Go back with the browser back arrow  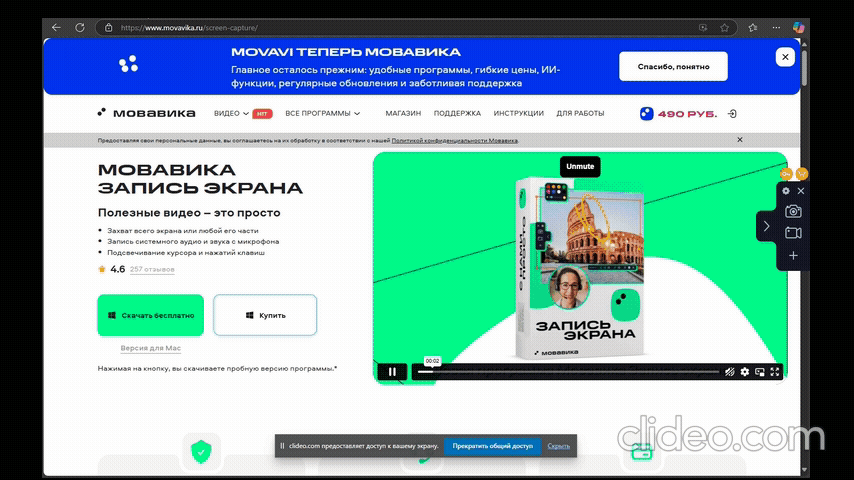[x=56, y=27]
